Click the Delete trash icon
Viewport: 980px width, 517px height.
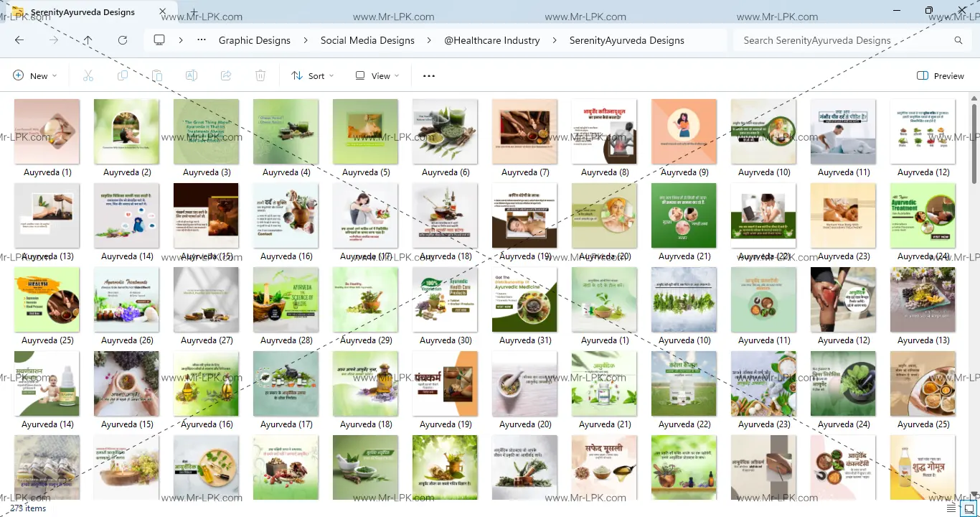pos(260,75)
